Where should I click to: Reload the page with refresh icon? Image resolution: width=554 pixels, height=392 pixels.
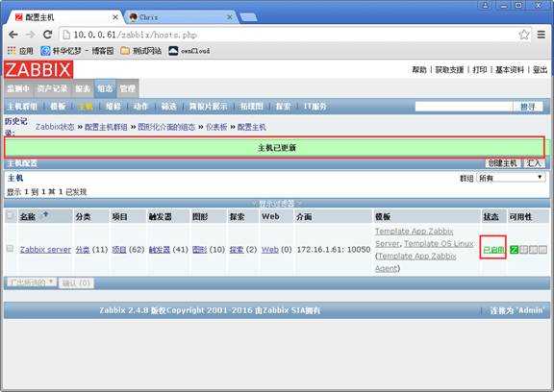tap(48, 35)
